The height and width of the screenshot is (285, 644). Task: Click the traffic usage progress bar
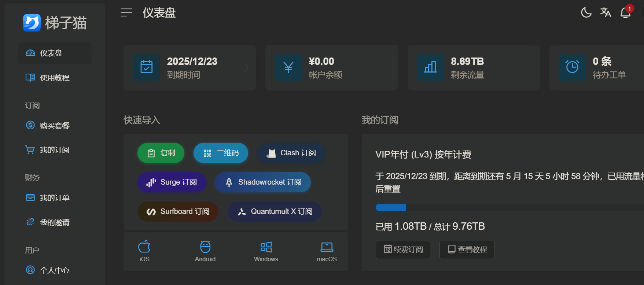click(x=510, y=207)
